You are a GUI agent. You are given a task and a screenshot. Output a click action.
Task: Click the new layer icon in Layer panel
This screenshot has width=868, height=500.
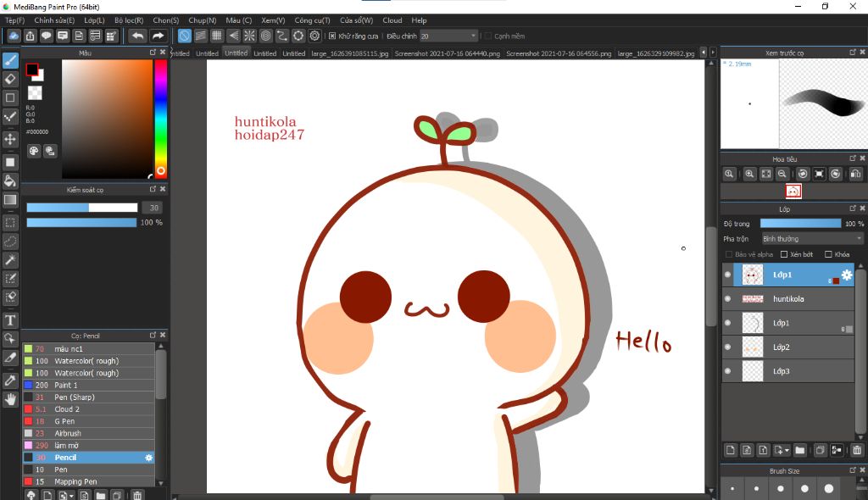click(731, 450)
